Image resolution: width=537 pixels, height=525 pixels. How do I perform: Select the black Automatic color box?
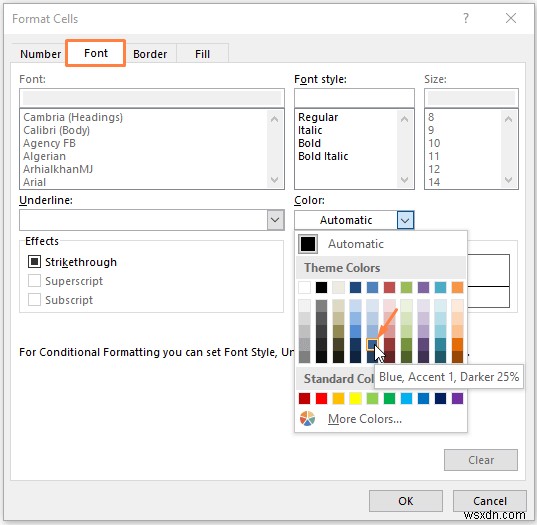point(308,244)
